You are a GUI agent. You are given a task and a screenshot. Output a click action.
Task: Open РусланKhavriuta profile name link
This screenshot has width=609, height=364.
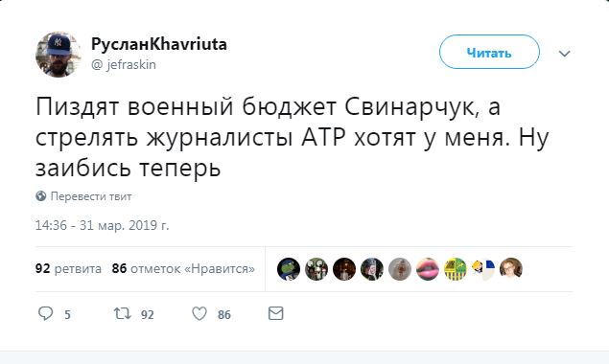[x=159, y=44]
